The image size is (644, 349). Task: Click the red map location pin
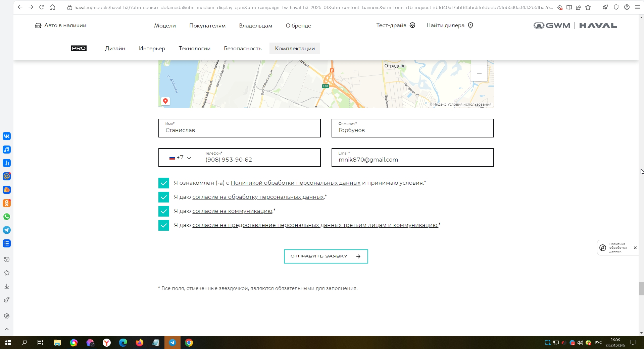click(x=165, y=101)
